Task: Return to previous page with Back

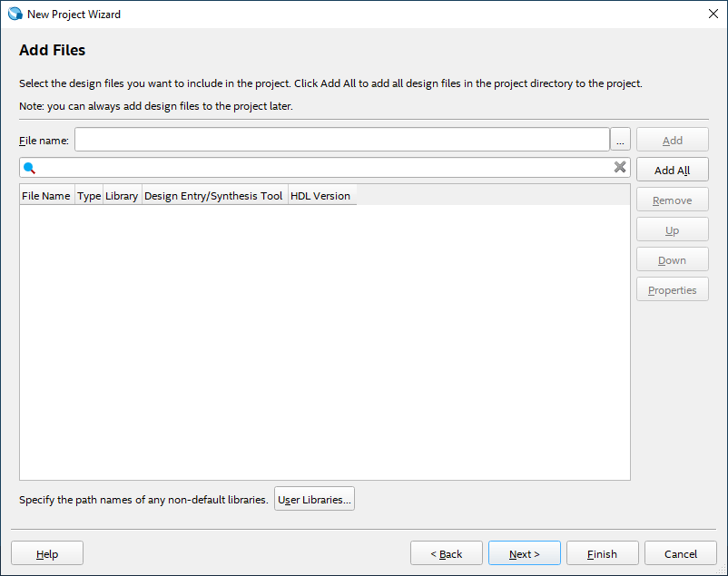Action: (446, 554)
